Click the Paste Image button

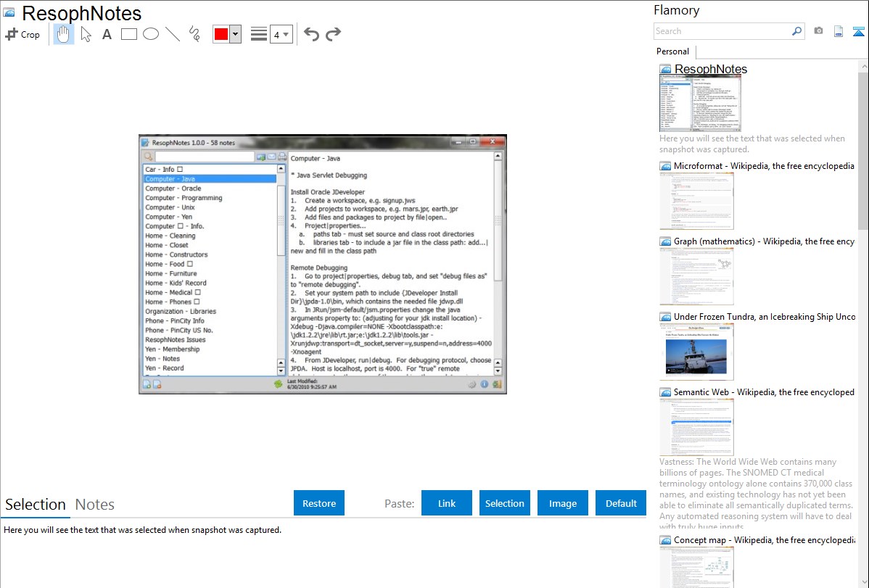pyautogui.click(x=562, y=503)
